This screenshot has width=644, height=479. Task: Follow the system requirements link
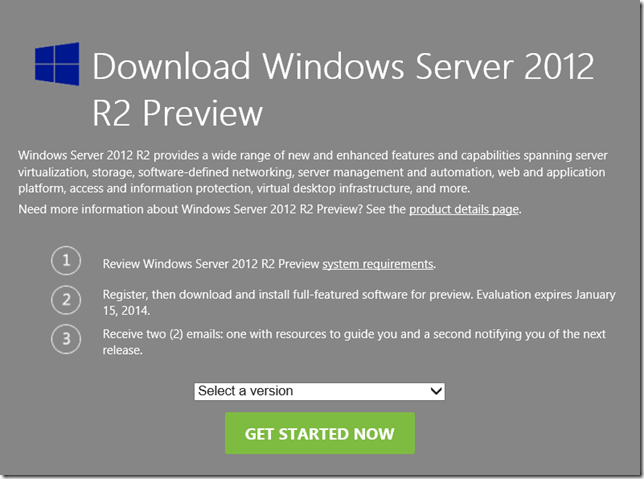point(378,264)
